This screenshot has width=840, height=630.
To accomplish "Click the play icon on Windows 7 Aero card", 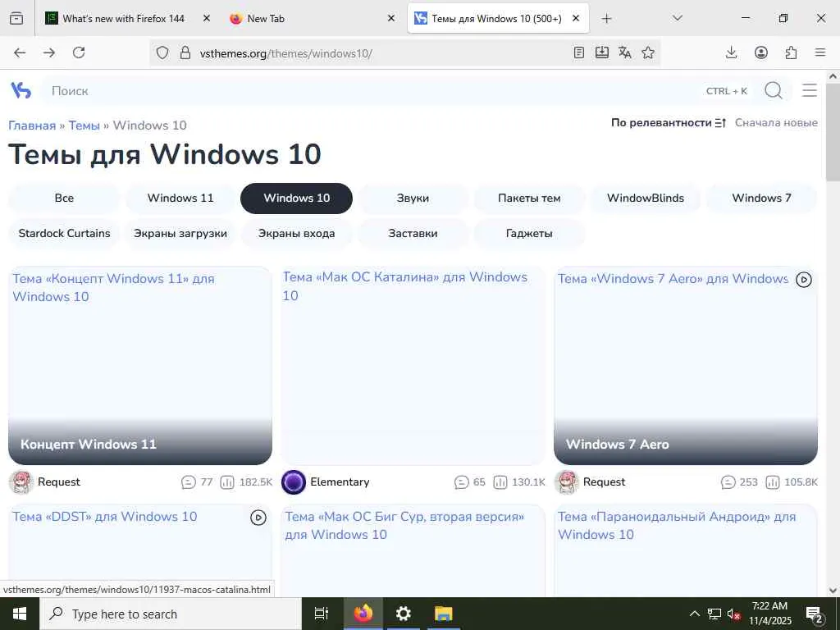I will pyautogui.click(x=804, y=280).
